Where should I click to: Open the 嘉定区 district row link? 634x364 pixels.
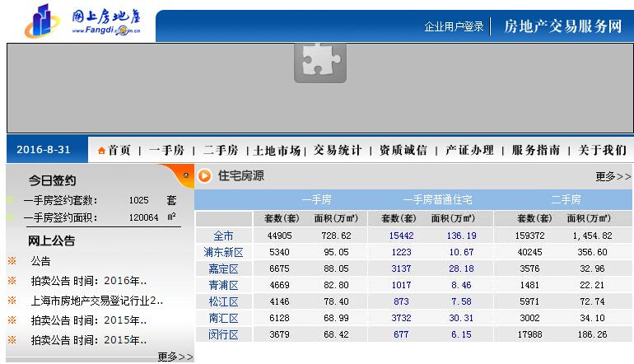pos(223,268)
